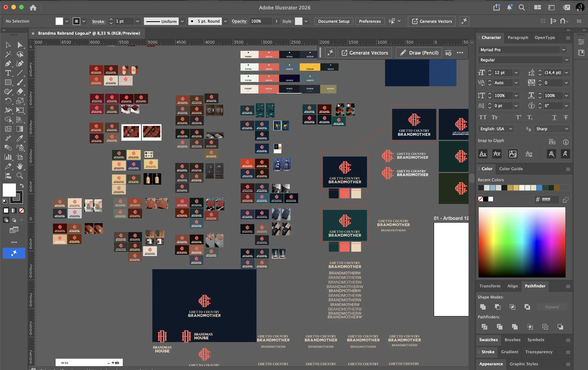This screenshot has height=370, width=588.
Task: Select the Paintbrush tool
Action: [x=20, y=82]
